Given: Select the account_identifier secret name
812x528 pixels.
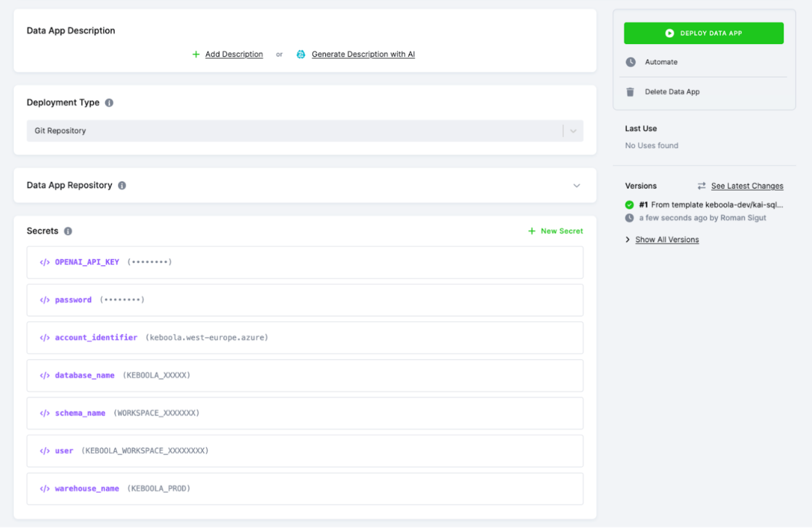Looking at the screenshot, I should (x=96, y=338).
